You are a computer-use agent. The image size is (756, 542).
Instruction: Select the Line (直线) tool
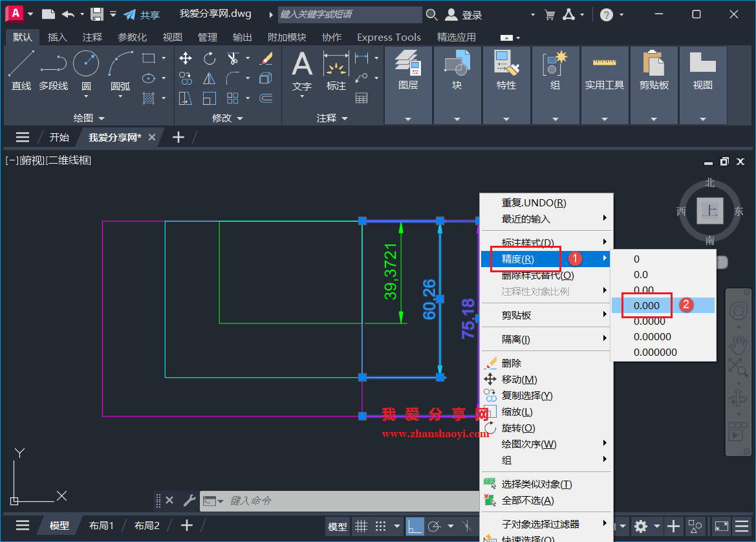tap(21, 70)
